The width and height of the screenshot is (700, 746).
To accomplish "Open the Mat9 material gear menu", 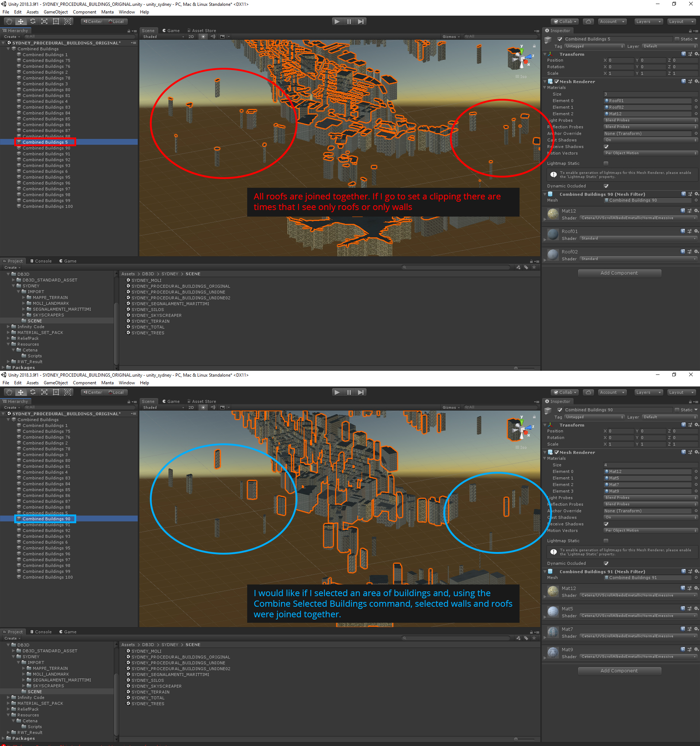I will coord(697,649).
